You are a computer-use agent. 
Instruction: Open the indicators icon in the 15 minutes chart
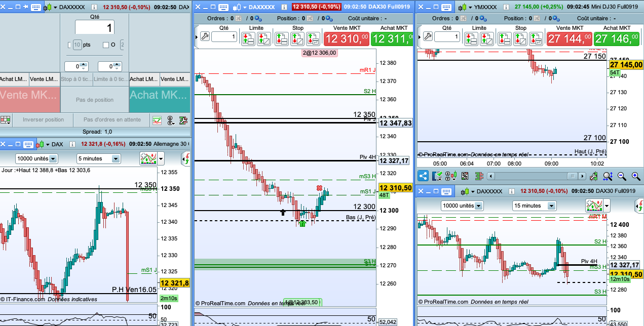[x=594, y=206]
